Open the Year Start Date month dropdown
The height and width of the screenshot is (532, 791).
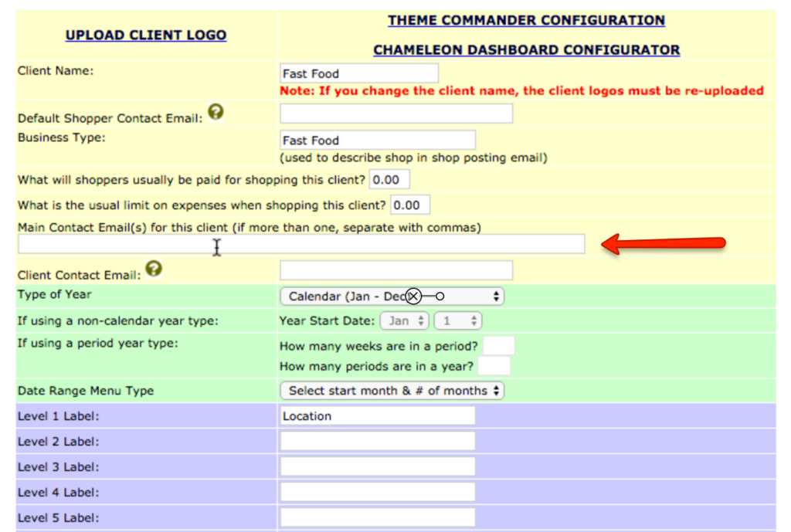click(405, 320)
